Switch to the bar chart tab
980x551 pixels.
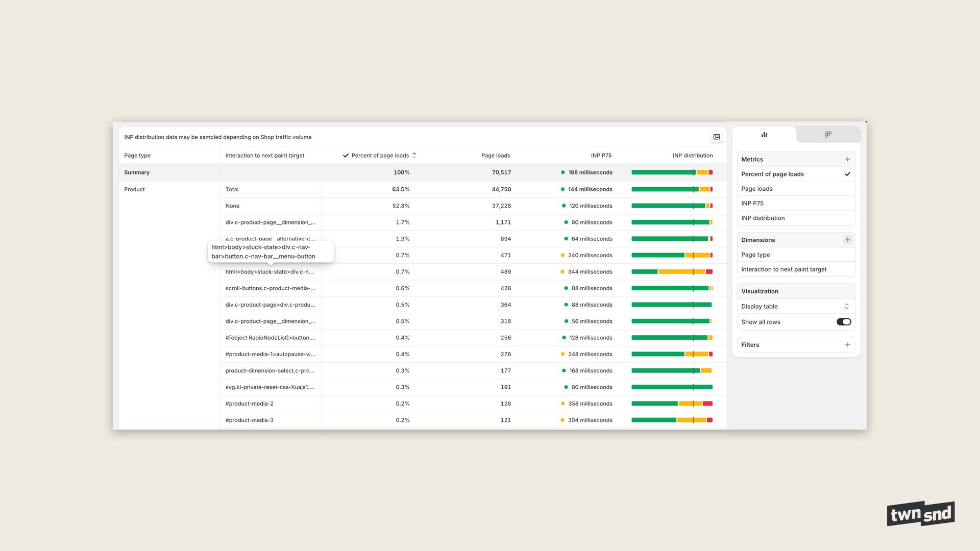pos(764,135)
